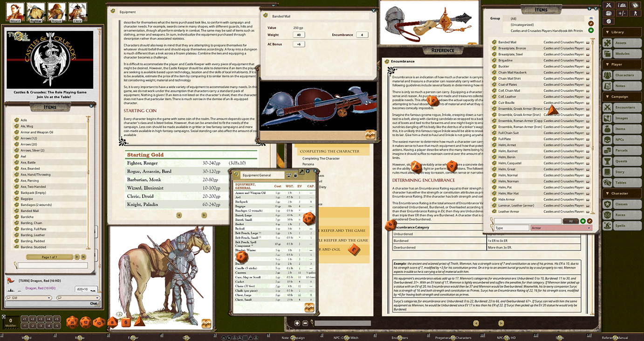The height and width of the screenshot is (341, 644).
Task: Open the Assets puzzle-piece icon
Action: [x=608, y=43]
